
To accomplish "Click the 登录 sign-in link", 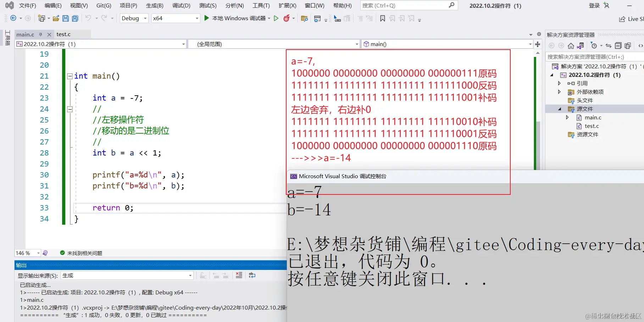I will coord(594,6).
